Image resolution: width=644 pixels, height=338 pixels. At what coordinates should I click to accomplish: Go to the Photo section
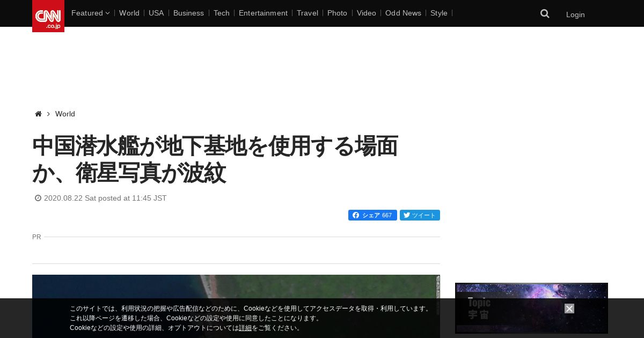click(x=337, y=13)
